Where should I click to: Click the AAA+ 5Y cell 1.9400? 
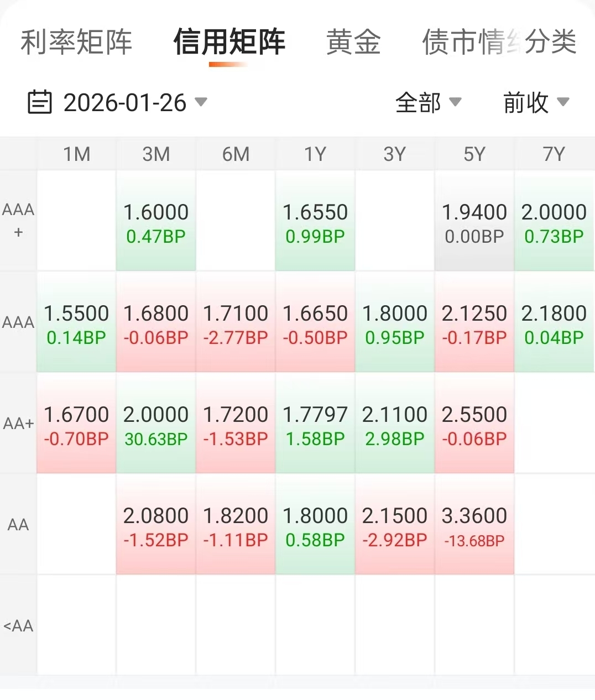[474, 221]
